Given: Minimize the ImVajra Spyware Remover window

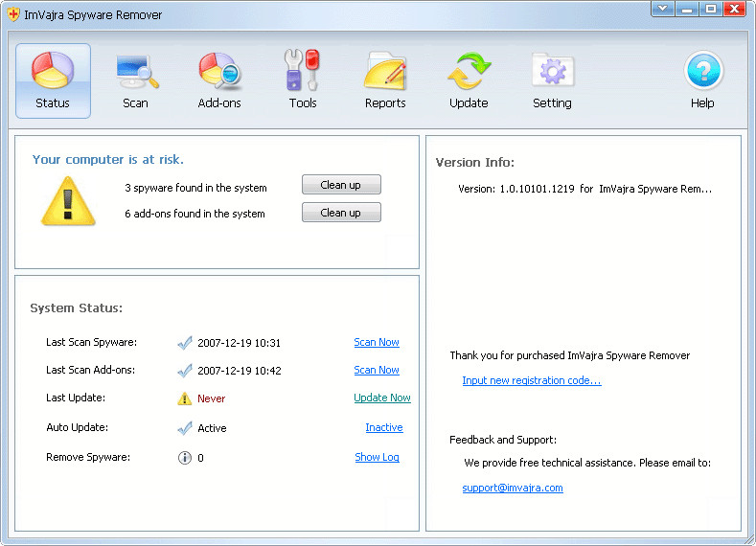Looking at the screenshot, I should (687, 9).
